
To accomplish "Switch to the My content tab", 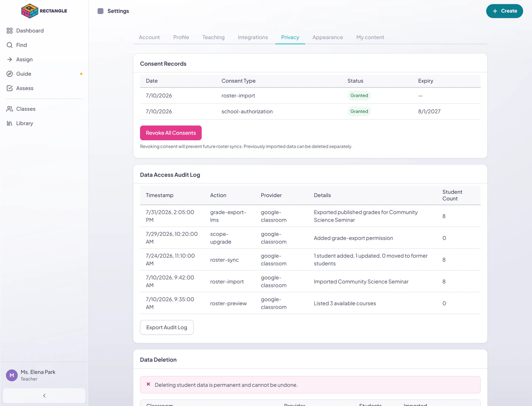I will coord(370,37).
